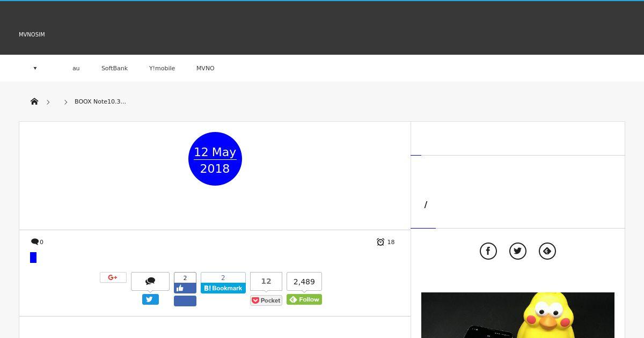Click the Facebook like count 2

185,278
